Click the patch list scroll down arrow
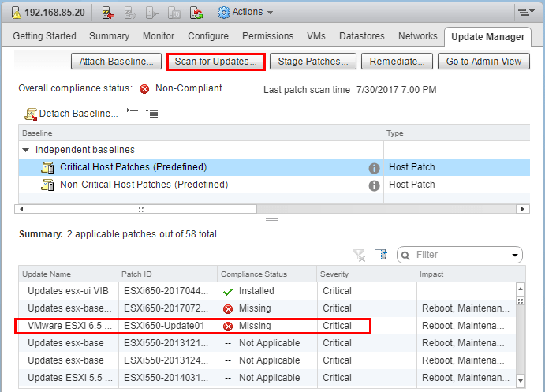Image resolution: width=545 pixels, height=392 pixels. coord(521,380)
